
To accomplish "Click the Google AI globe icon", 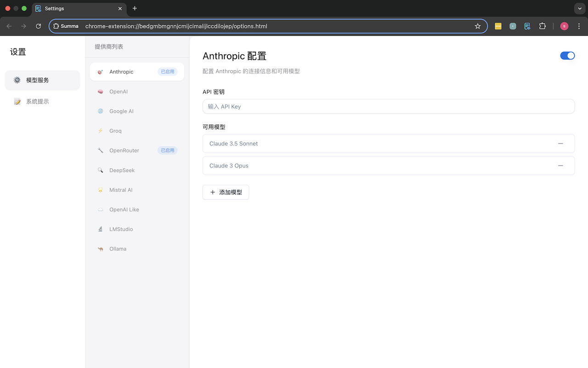I will click(100, 111).
